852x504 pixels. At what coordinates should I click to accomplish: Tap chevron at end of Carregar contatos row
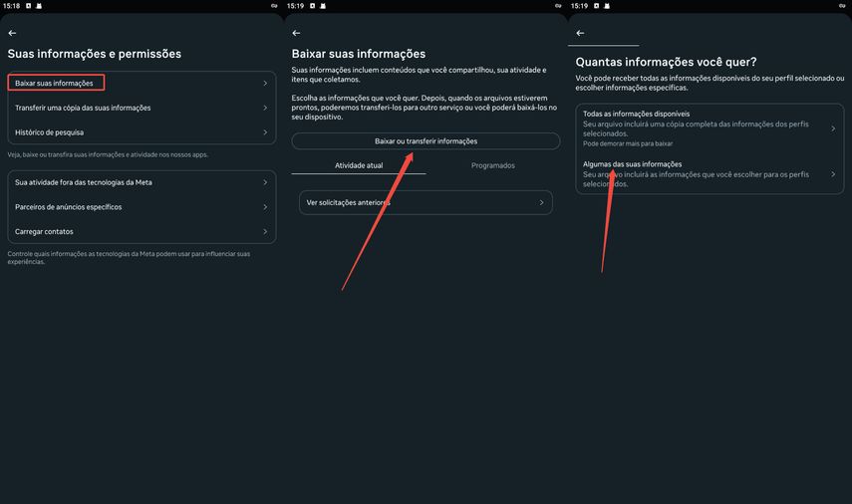265,231
